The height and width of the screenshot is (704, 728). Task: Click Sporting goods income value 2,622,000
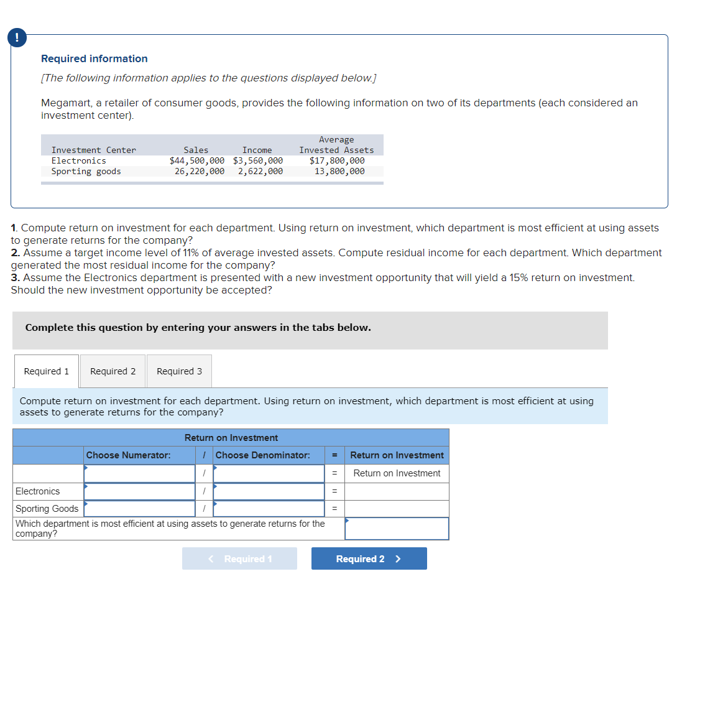pos(260,172)
